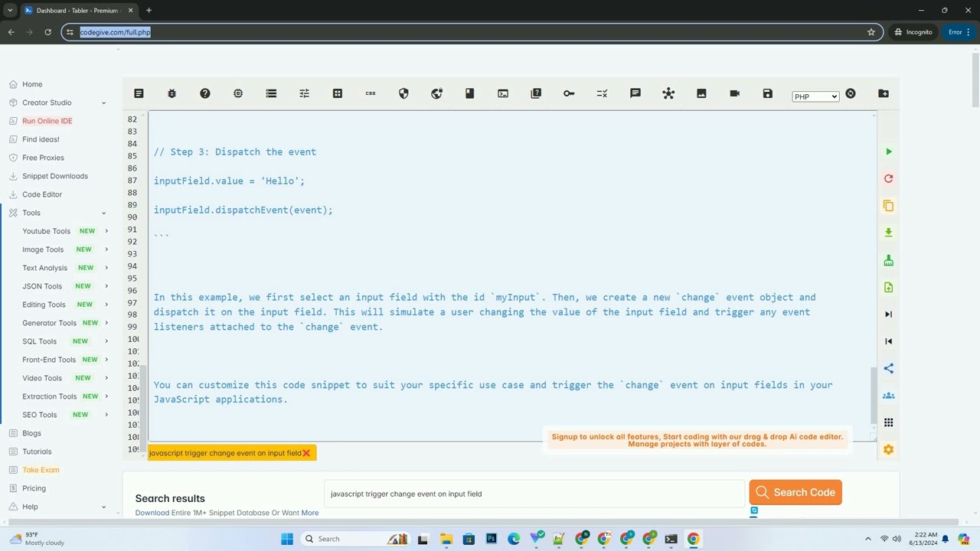Open the terminal app in taskbar
This screenshot has height=551, width=980.
click(671, 539)
